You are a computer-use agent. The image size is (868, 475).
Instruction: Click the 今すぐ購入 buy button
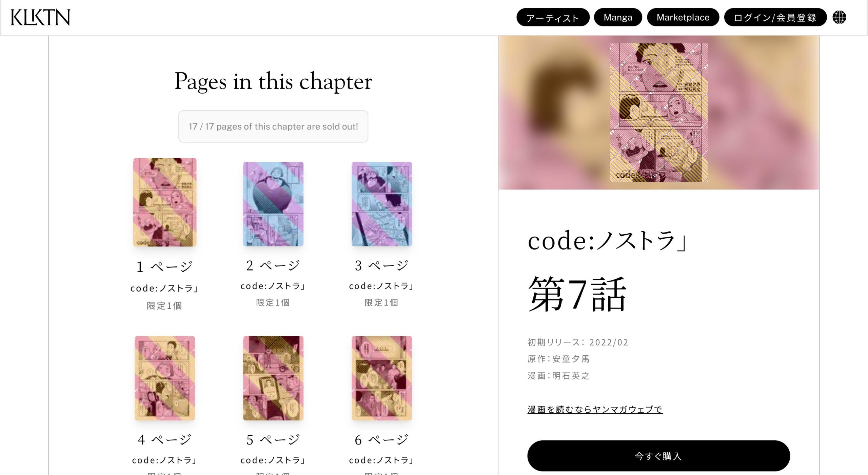[x=658, y=456]
